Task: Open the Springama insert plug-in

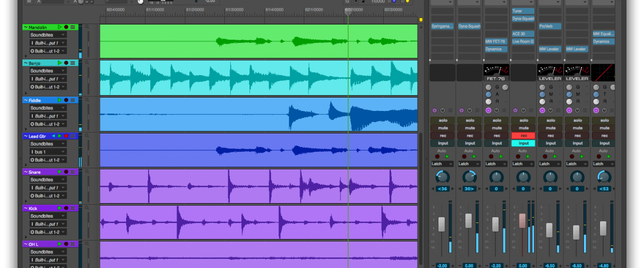Action: [443, 26]
